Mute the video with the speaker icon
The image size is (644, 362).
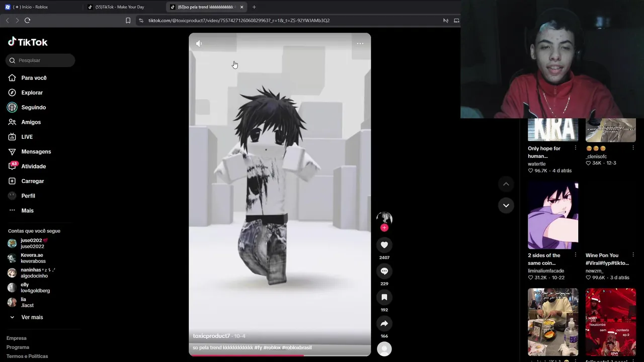coord(199,44)
